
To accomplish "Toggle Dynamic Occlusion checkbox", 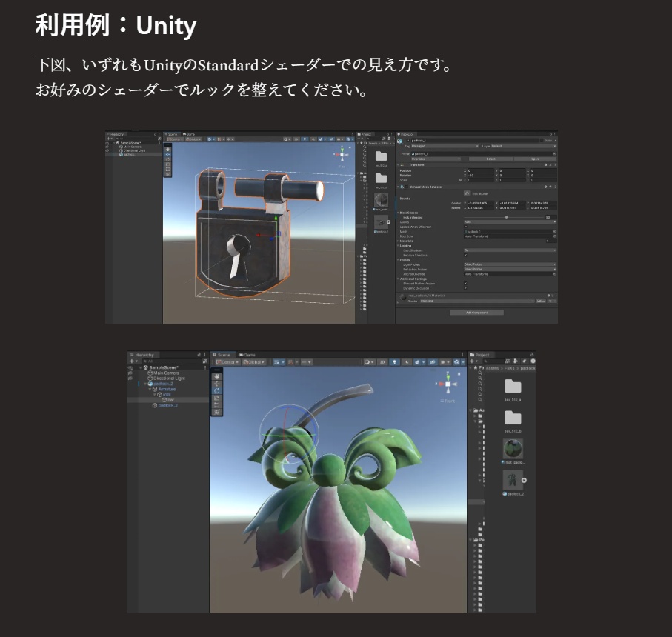I will pyautogui.click(x=465, y=288).
